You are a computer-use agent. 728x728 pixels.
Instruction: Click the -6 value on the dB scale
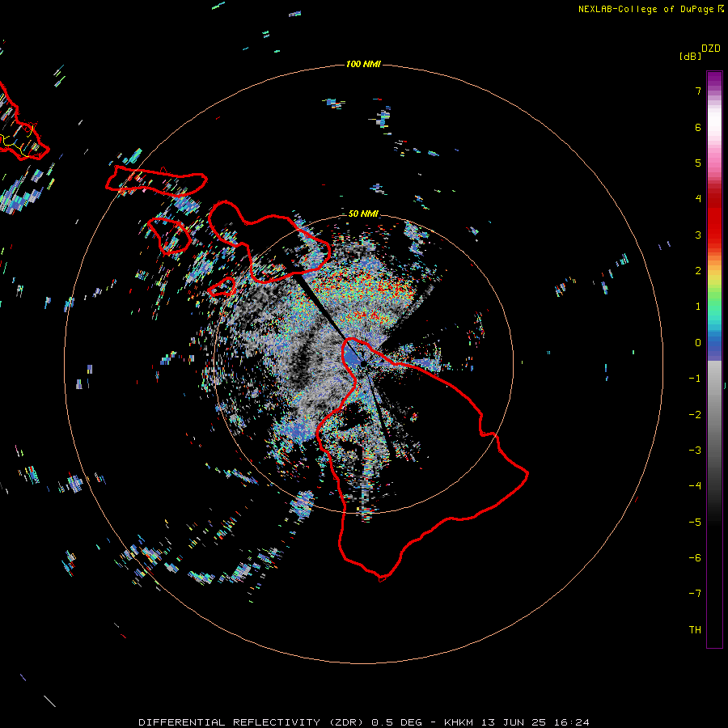[695, 558]
